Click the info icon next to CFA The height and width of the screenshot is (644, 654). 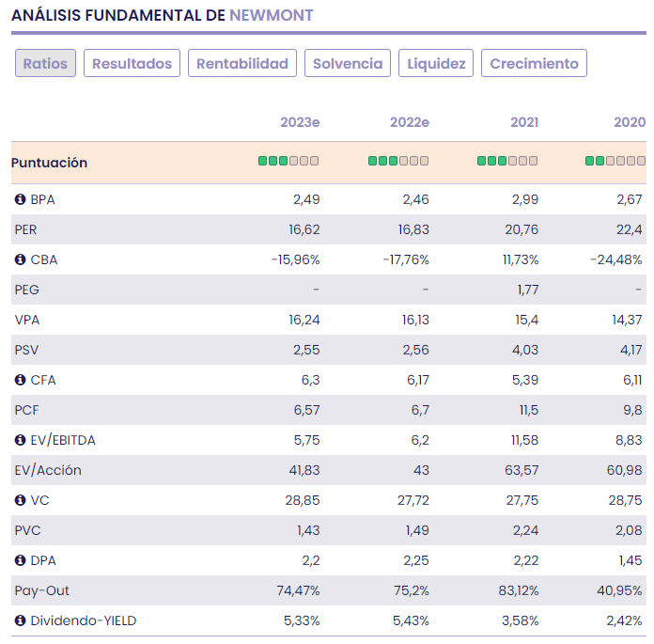[20, 380]
